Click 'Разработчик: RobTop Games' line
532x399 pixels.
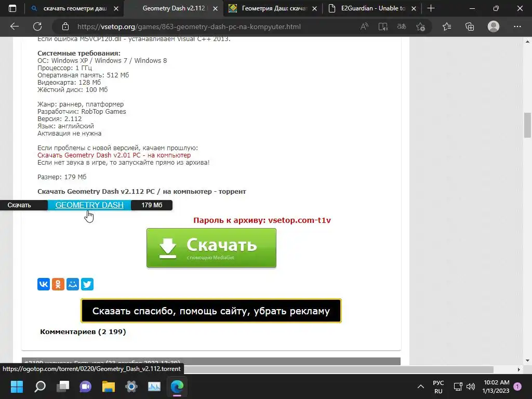coord(82,111)
